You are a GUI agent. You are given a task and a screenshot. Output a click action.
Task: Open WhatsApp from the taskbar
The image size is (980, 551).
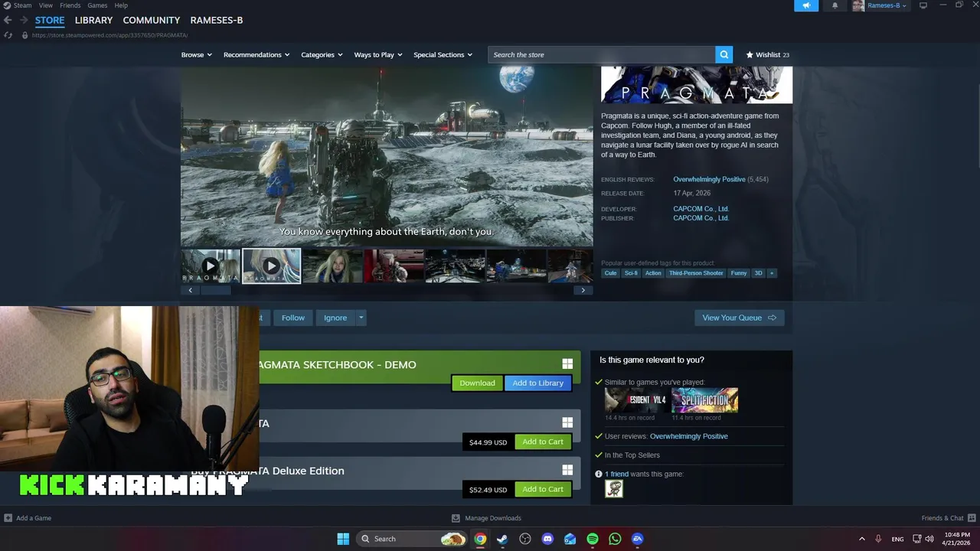coord(615,539)
